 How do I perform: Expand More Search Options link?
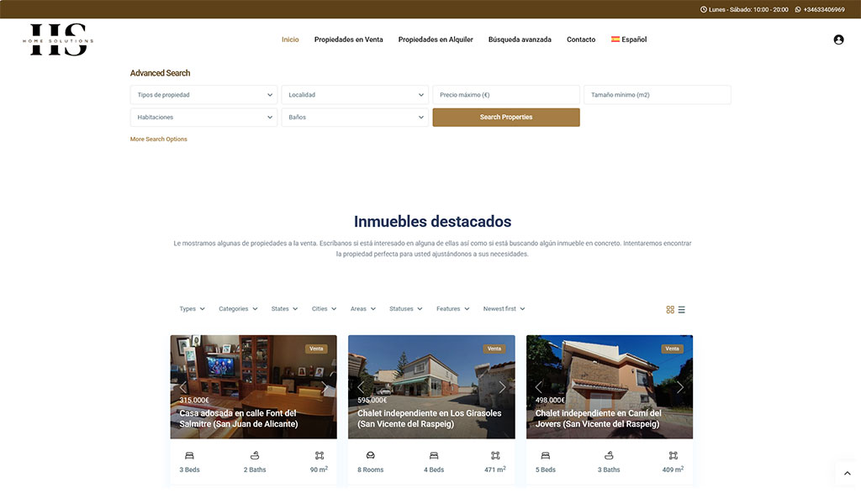pyautogui.click(x=159, y=139)
